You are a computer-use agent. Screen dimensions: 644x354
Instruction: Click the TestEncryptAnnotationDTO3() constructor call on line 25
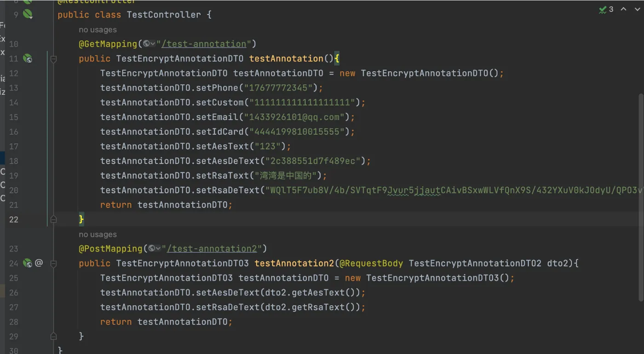(x=437, y=278)
